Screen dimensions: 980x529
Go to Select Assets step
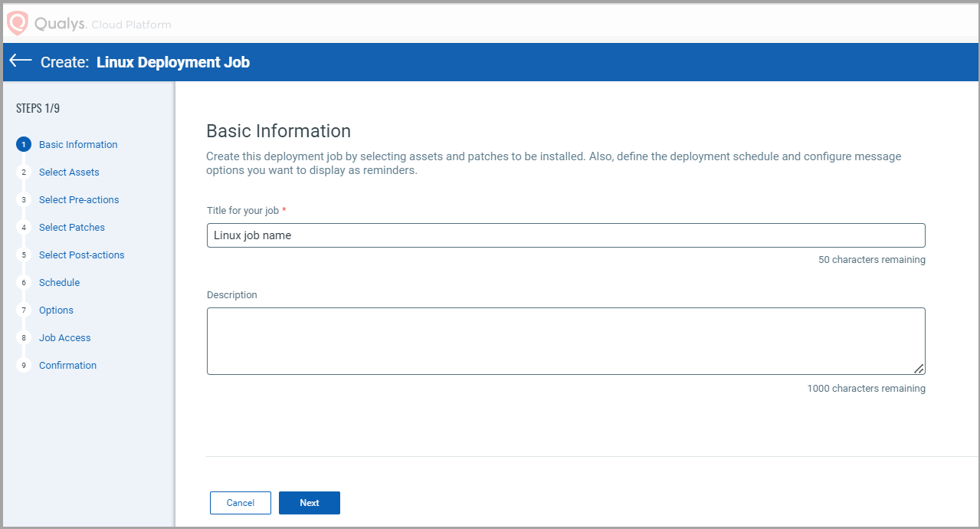click(x=69, y=172)
